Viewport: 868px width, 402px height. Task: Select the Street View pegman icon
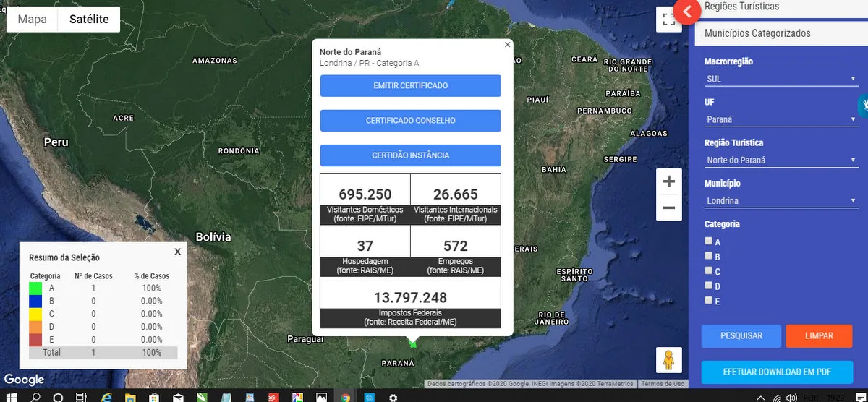pyautogui.click(x=668, y=360)
